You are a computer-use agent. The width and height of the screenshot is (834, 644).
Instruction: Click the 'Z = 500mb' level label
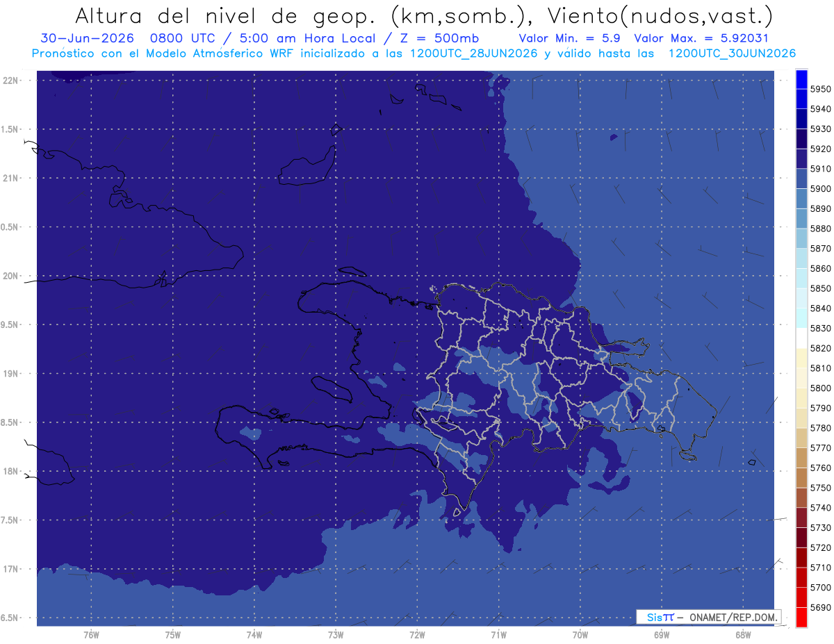click(440, 38)
